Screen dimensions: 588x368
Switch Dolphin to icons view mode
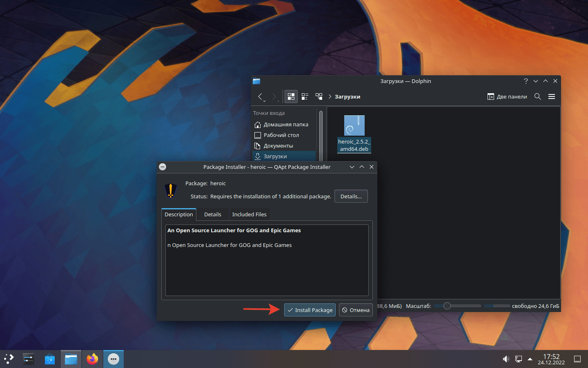(291, 96)
